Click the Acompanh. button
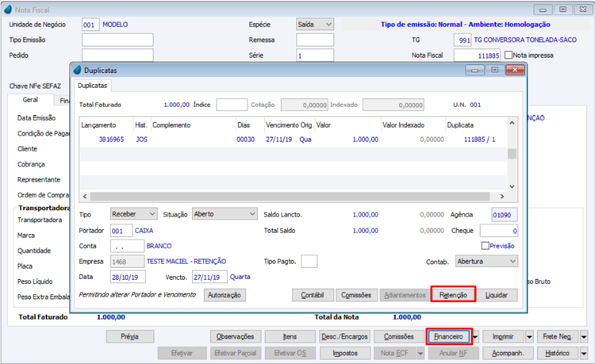Screen dimensions: 595x364 point(508,353)
